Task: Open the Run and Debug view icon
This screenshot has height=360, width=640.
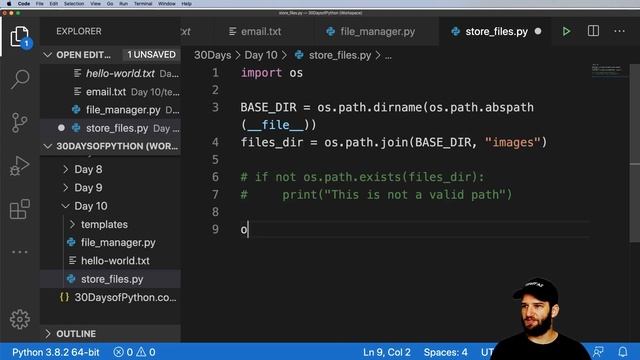Action: 20,166
